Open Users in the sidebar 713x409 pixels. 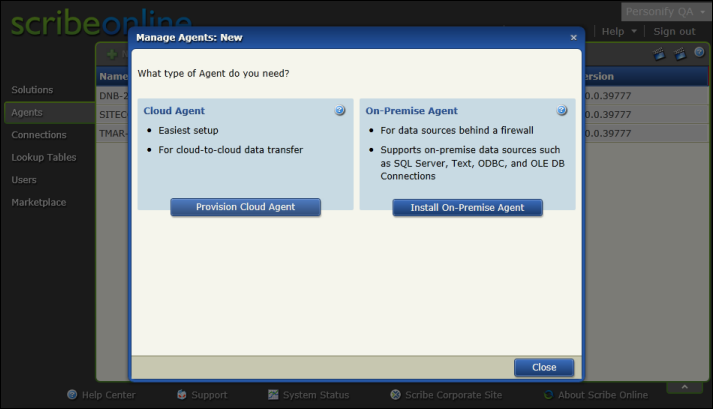click(x=24, y=180)
